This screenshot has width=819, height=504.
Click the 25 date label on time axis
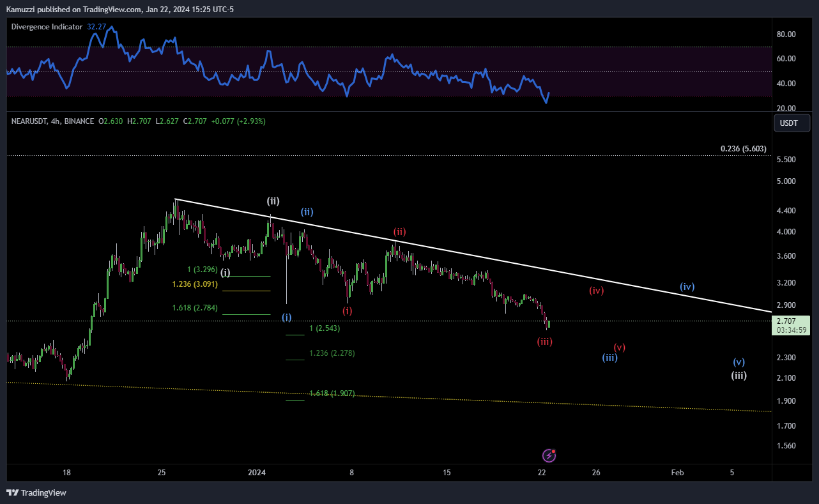(162, 473)
